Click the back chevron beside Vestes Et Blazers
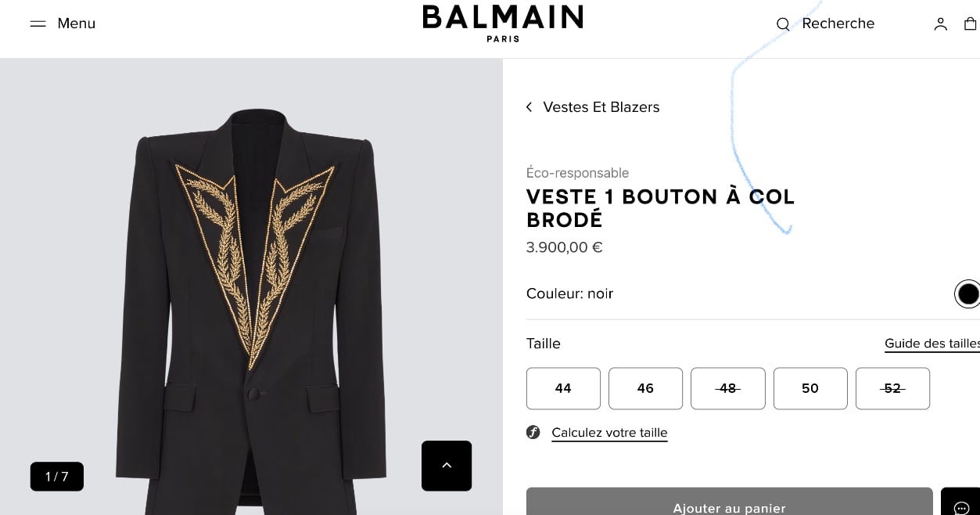The width and height of the screenshot is (980, 515). [529, 107]
